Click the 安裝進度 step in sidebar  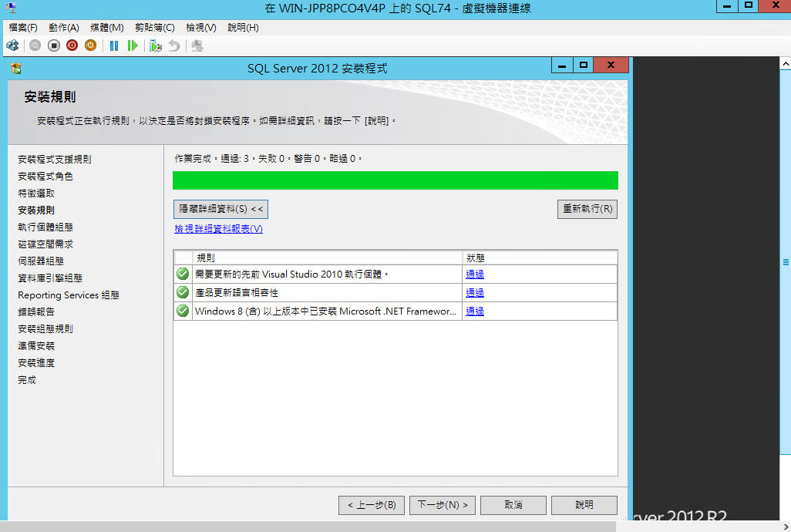[x=36, y=363]
